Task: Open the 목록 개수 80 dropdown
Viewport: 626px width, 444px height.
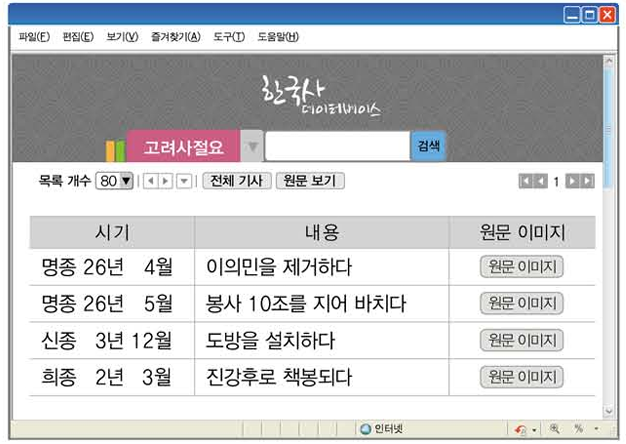Action: (x=115, y=182)
